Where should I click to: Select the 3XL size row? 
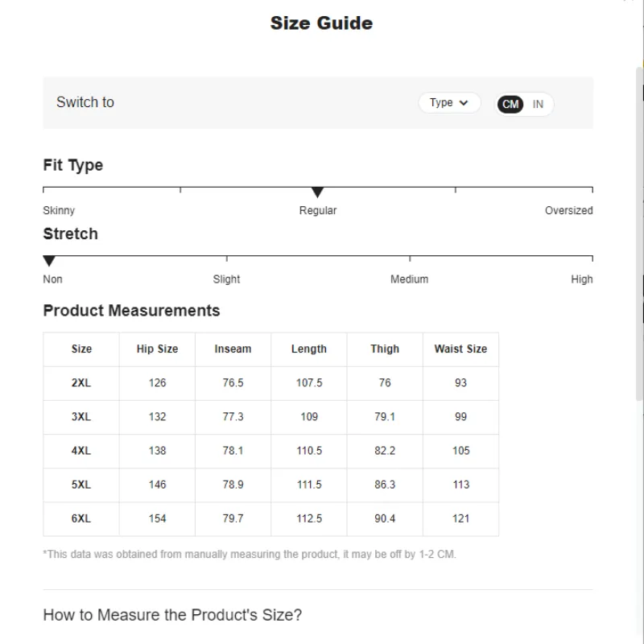[x=81, y=417]
